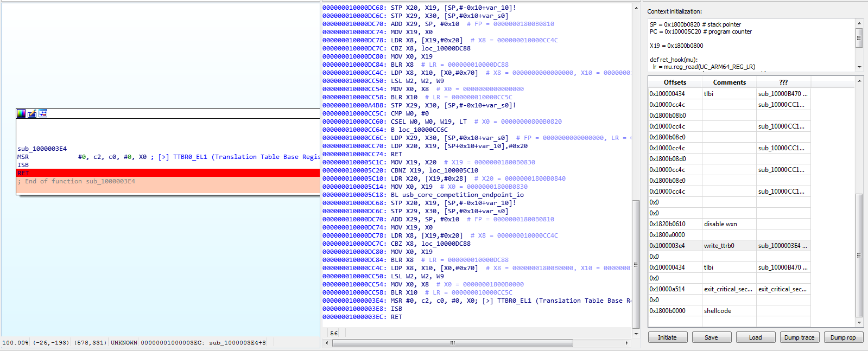This screenshot has width=868, height=351.
Task: Click the Load button
Action: coord(755,337)
